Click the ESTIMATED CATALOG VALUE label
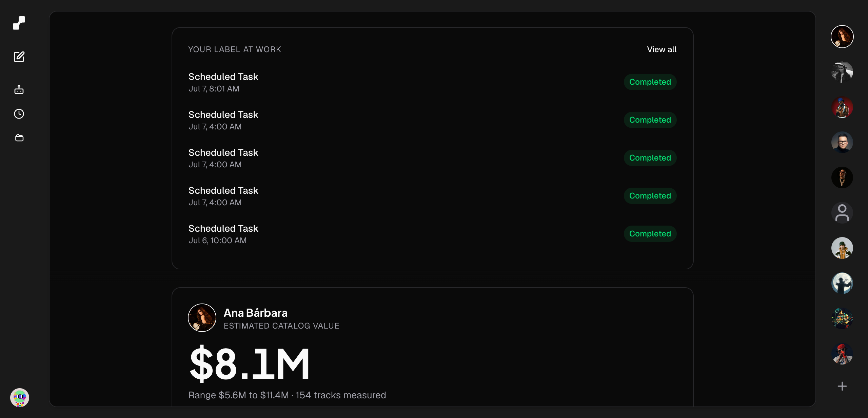 281,326
